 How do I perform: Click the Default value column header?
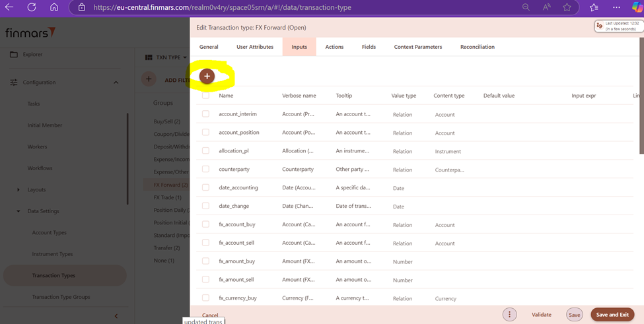499,96
